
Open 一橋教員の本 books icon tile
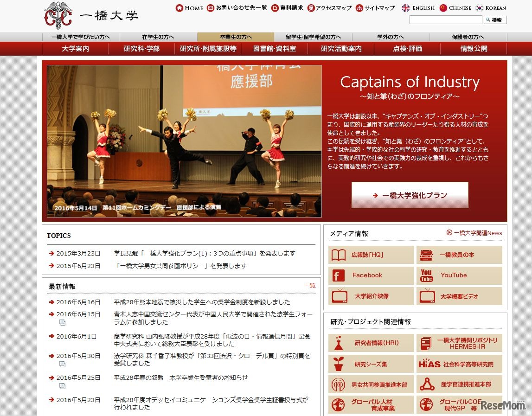459,255
